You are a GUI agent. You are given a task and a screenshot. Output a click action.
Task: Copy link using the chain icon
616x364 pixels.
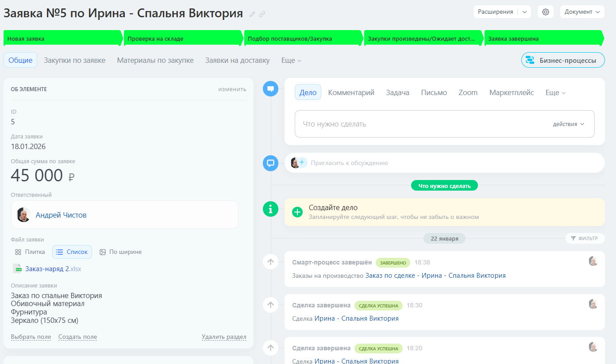click(x=262, y=14)
